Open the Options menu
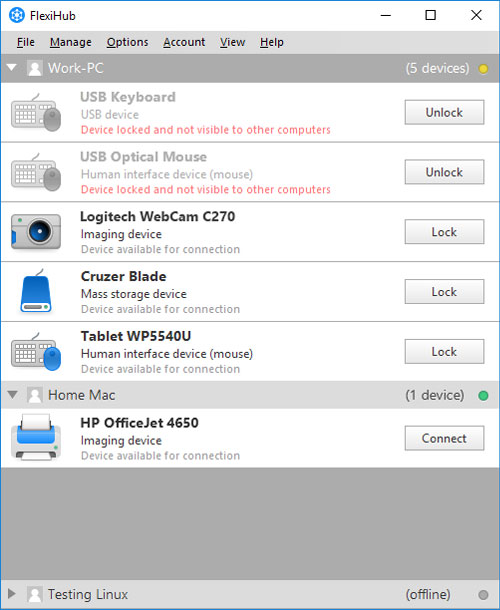The height and width of the screenshot is (610, 500). (x=128, y=42)
